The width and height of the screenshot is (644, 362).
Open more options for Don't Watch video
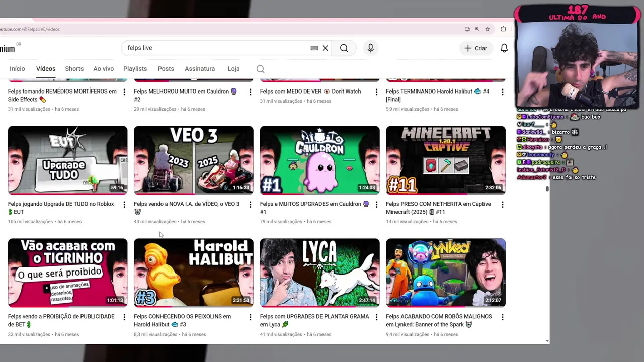(376, 92)
